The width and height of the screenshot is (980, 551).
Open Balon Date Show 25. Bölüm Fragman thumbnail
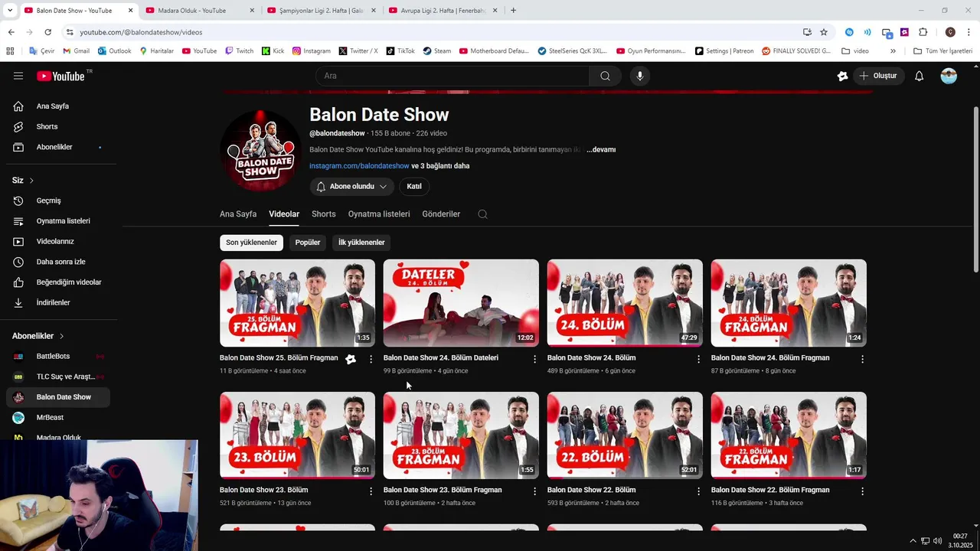[x=297, y=303]
